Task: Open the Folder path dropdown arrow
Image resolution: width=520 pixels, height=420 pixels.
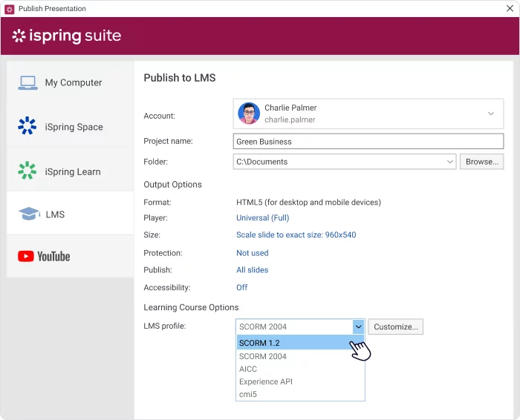Action: (449, 162)
